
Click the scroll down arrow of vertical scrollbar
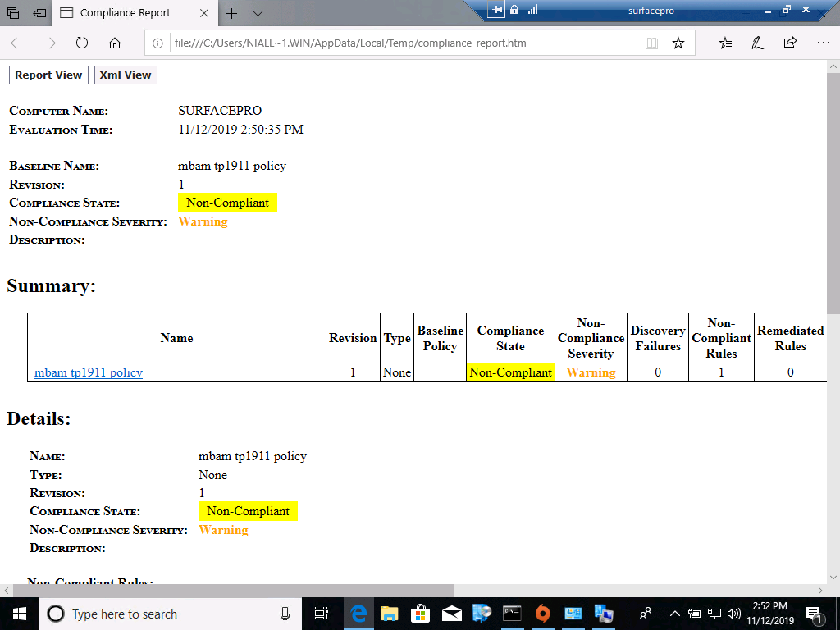(833, 577)
